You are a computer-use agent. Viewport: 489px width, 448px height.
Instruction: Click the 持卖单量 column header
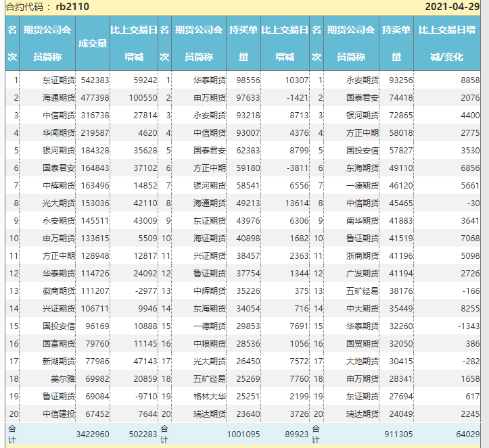coord(396,43)
